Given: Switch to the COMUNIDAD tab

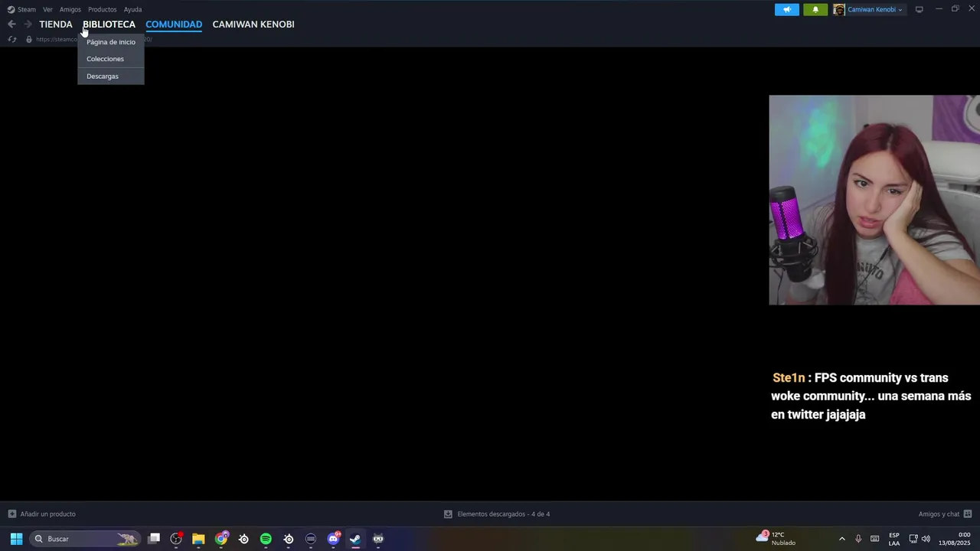Looking at the screenshot, I should pos(174,24).
